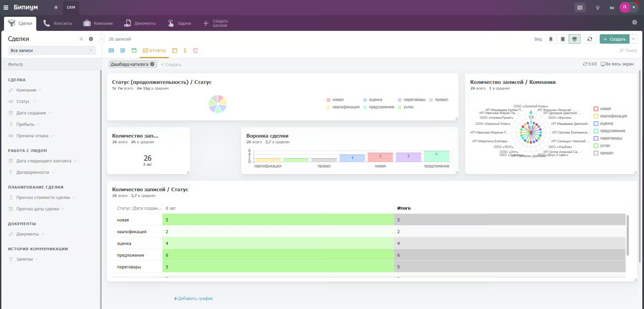Click the 'переговоры' purple legend swatch
The image size is (644, 309).
pos(400,100)
